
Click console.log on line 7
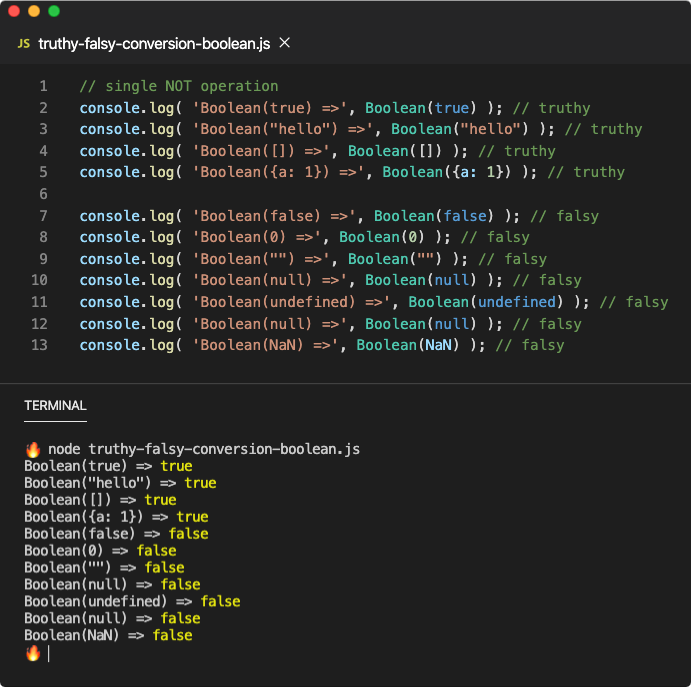(127, 216)
